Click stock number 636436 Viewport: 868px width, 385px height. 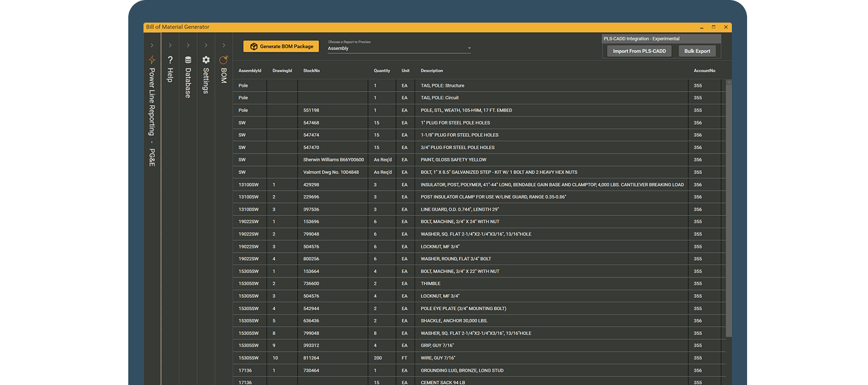[x=311, y=321]
